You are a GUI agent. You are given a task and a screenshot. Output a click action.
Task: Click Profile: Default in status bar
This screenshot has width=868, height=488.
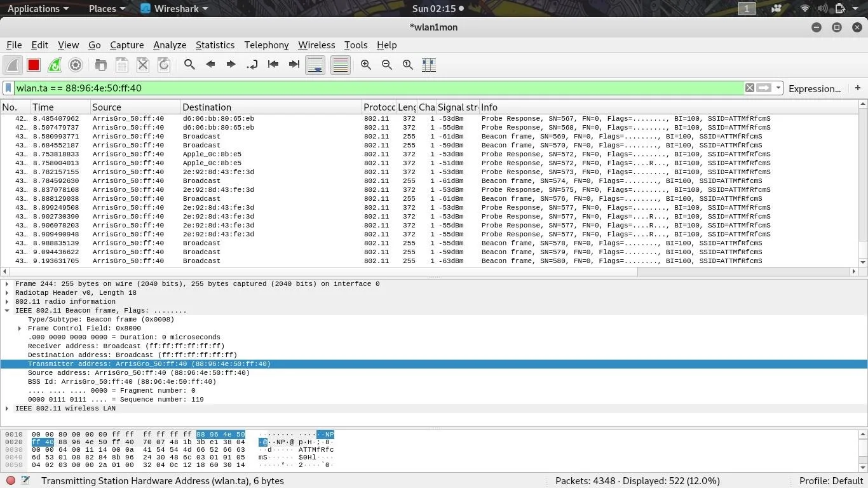pos(831,481)
